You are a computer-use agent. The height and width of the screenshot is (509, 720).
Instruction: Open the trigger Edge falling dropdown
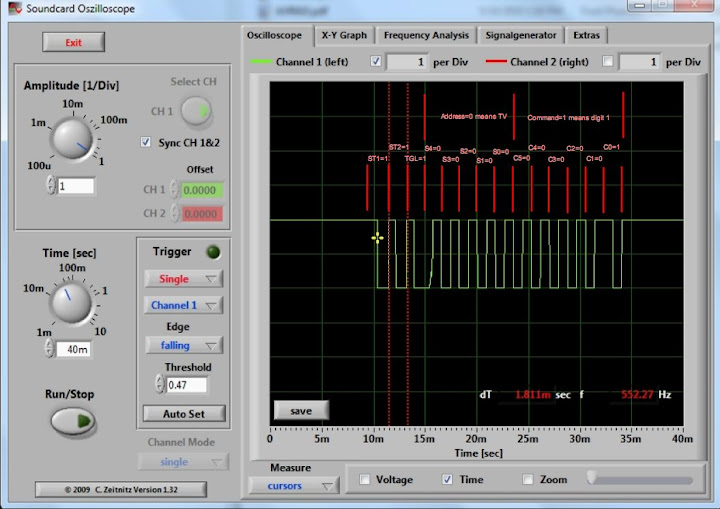184,345
